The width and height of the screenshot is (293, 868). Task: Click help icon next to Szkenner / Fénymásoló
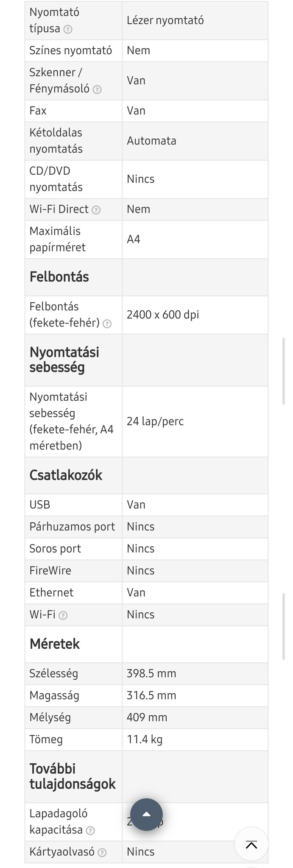coord(97,89)
